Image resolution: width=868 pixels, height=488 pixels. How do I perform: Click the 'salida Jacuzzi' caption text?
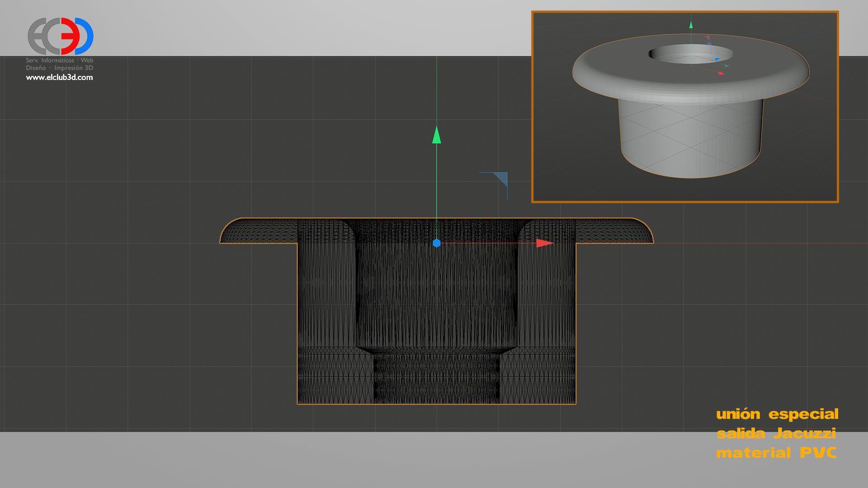[776, 433]
